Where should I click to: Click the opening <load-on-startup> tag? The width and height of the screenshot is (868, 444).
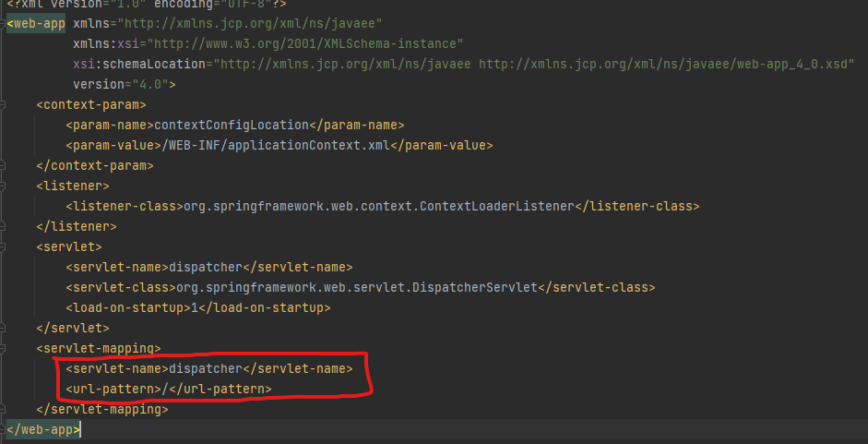[128, 307]
